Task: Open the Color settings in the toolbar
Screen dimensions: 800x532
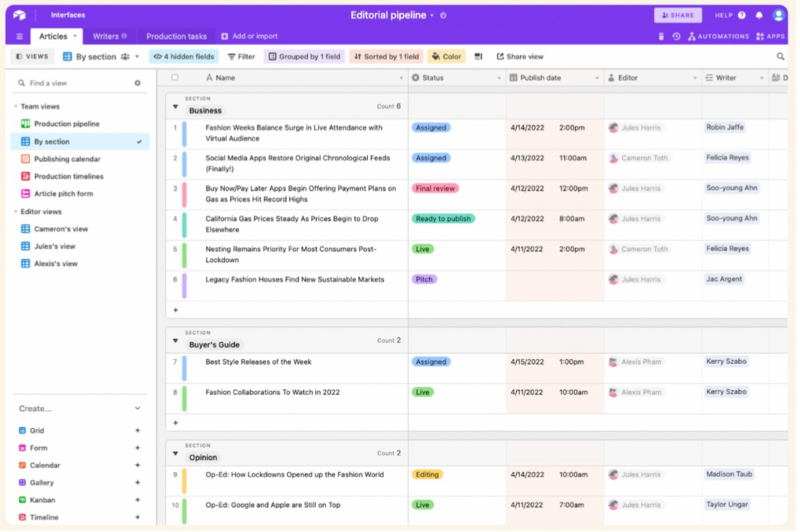Action: 446,56
